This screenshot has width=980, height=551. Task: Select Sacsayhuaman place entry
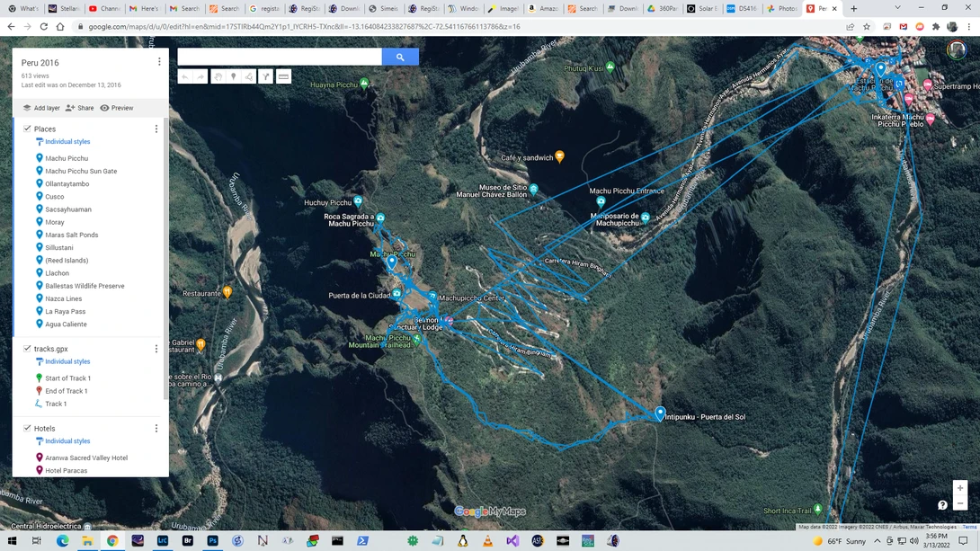pyautogui.click(x=68, y=209)
